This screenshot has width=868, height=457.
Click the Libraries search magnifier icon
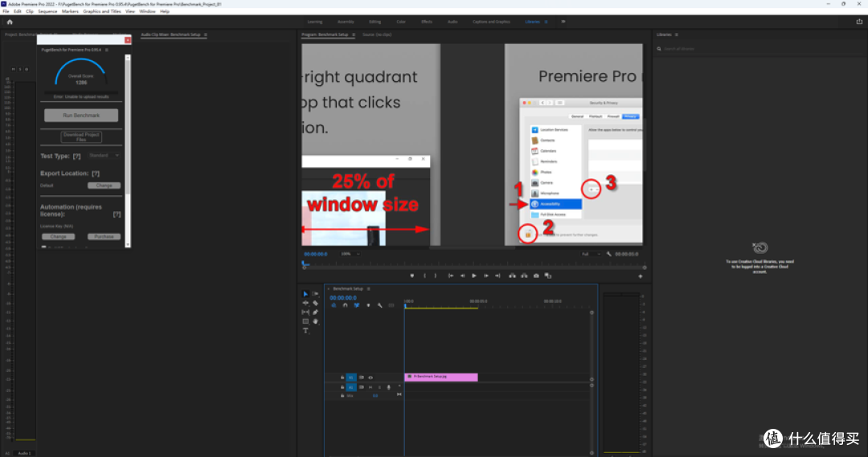click(659, 49)
